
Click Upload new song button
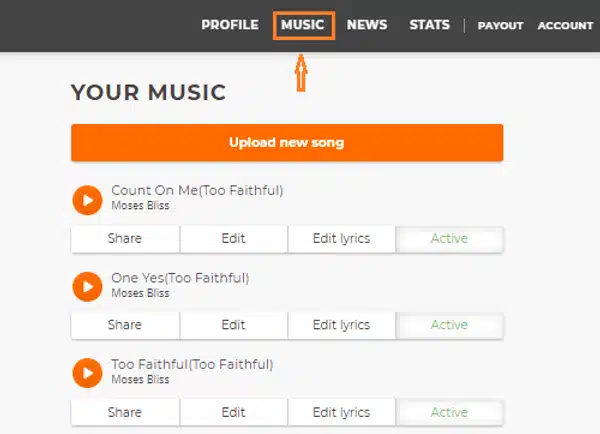pyautogui.click(x=286, y=142)
